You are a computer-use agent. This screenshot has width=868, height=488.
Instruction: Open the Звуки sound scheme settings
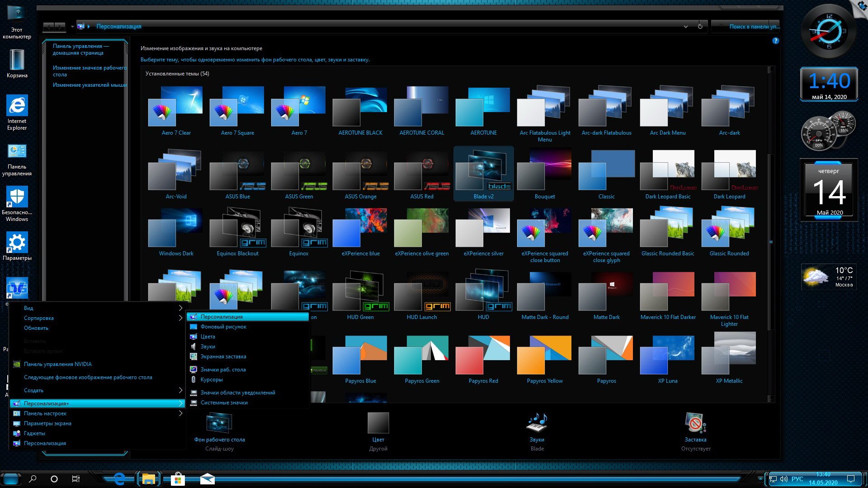point(537,432)
